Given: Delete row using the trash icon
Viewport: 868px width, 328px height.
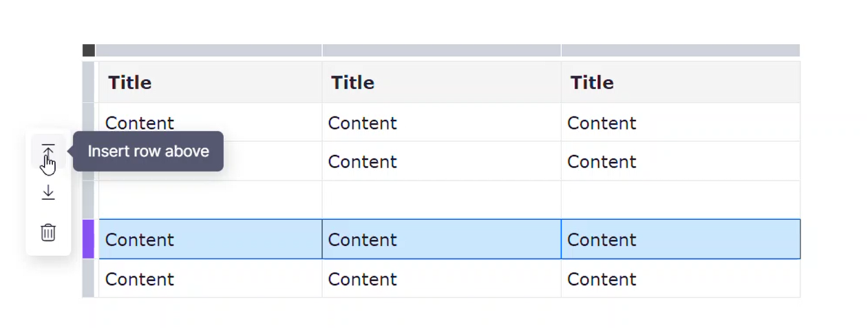Looking at the screenshot, I should (48, 232).
